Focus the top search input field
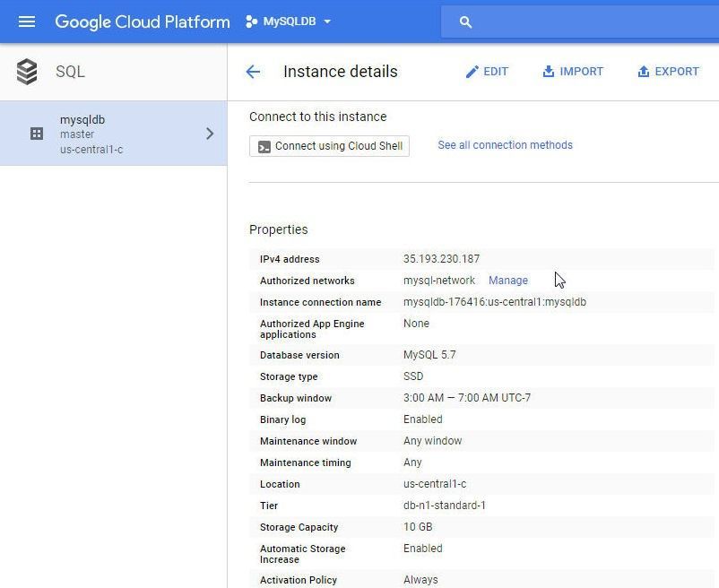The width and height of the screenshot is (719, 588). pyautogui.click(x=580, y=22)
